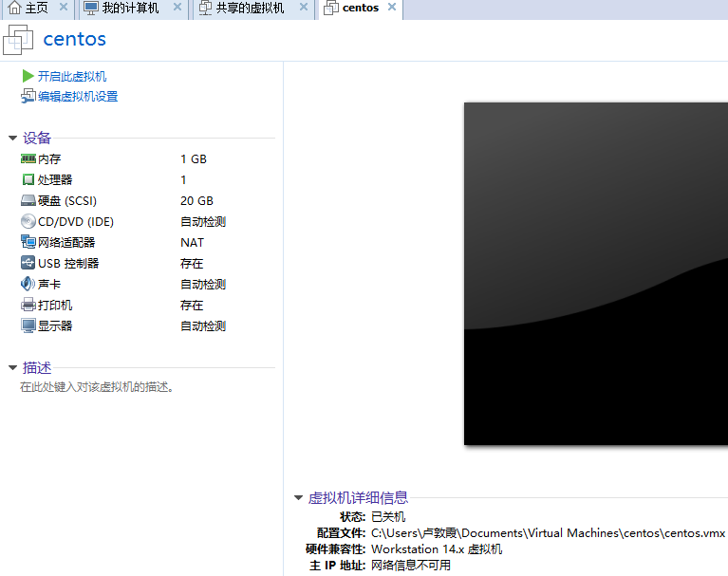Click the hard disk (硬盘 SCSI) icon

pyautogui.click(x=28, y=200)
